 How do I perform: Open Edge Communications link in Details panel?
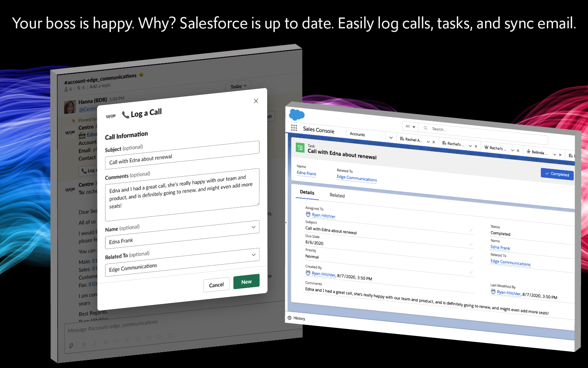pyautogui.click(x=510, y=262)
